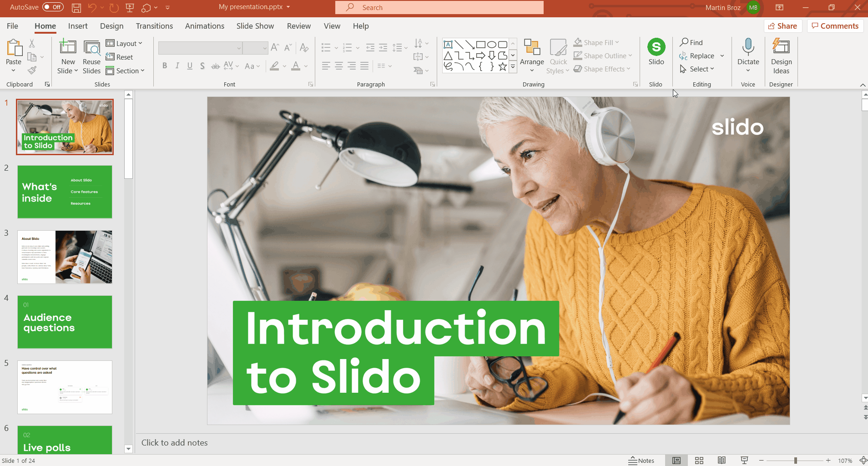
Task: Justify the paragraph text
Action: (x=364, y=66)
